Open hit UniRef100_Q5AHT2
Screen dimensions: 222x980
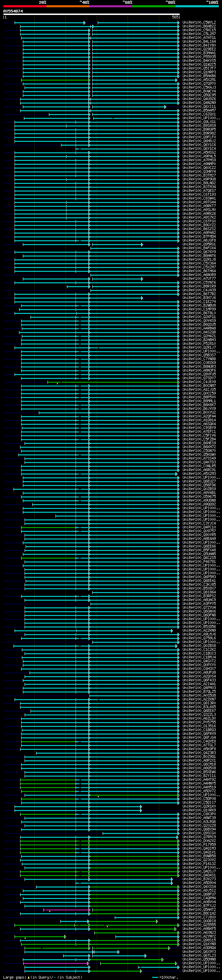point(199,910)
